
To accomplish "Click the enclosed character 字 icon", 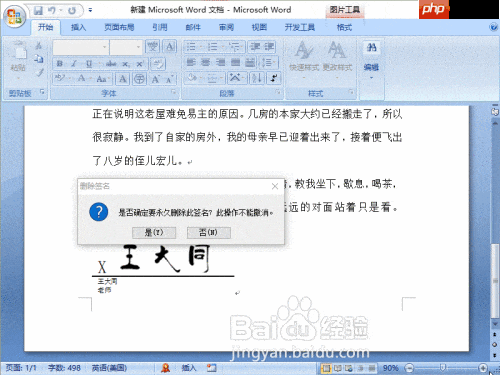I will pos(139,79).
